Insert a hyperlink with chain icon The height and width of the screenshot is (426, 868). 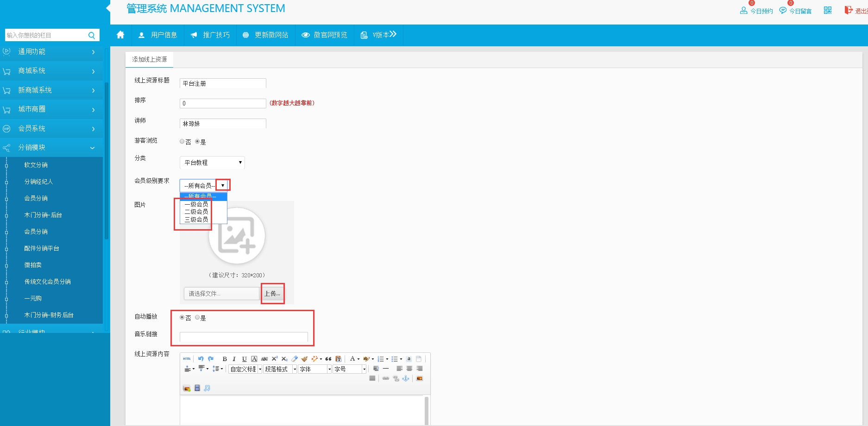click(386, 378)
